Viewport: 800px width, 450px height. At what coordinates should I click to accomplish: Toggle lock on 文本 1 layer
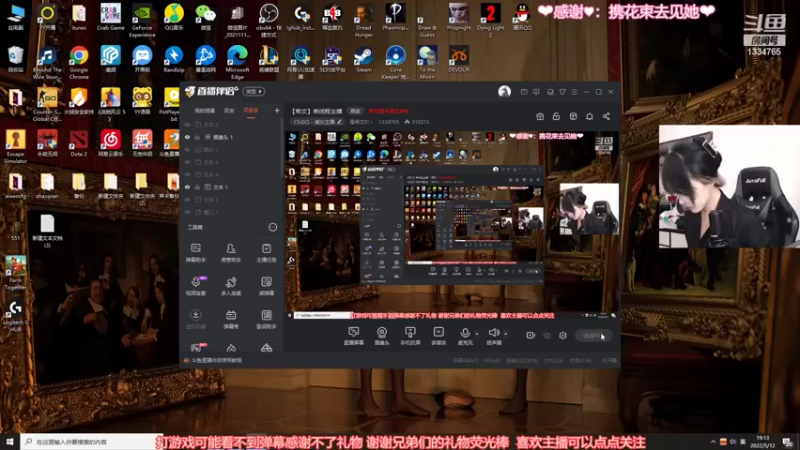[x=197, y=187]
